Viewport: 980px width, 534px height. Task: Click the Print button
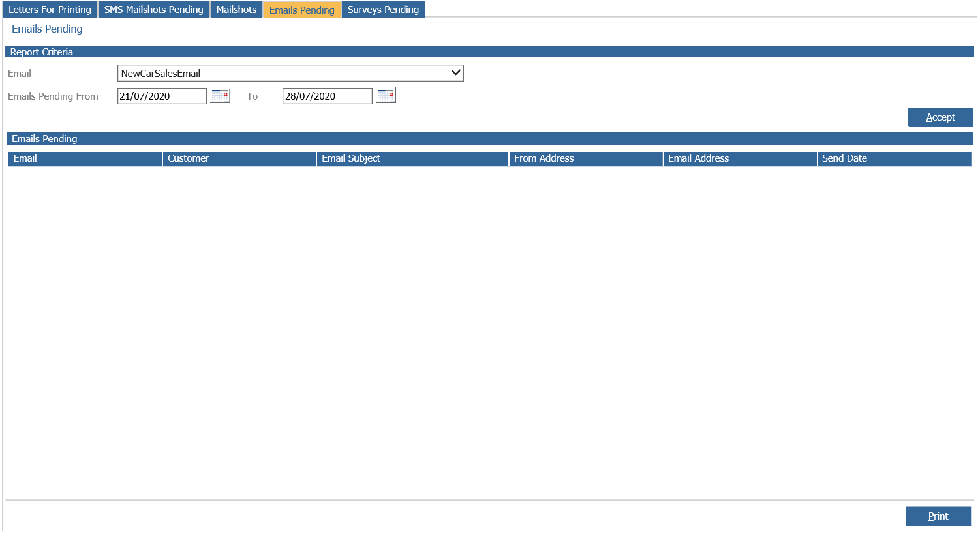pyautogui.click(x=938, y=516)
